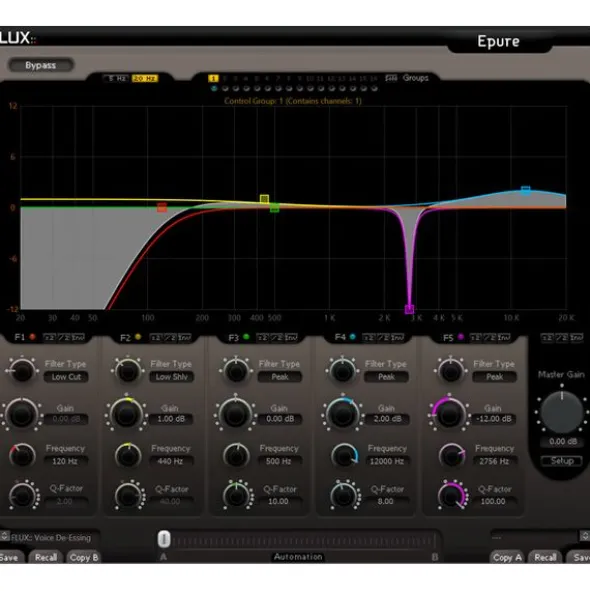Viewport: 590px width, 591px height.
Task: Click the F4 Frequency knob
Action: coord(344,456)
